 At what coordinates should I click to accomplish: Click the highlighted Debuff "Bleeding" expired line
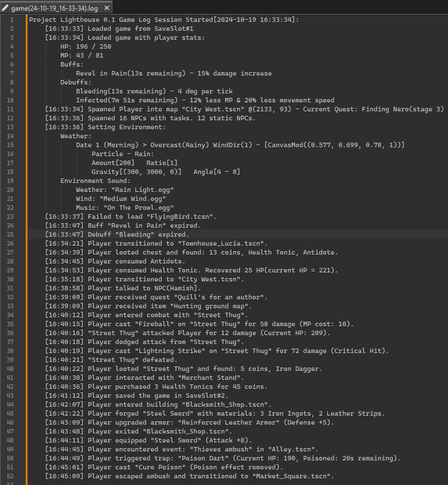pyautogui.click(x=117, y=234)
